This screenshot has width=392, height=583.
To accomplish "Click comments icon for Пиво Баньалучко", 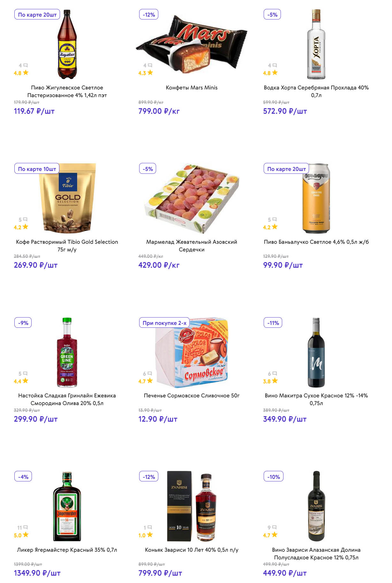I will (x=275, y=219).
